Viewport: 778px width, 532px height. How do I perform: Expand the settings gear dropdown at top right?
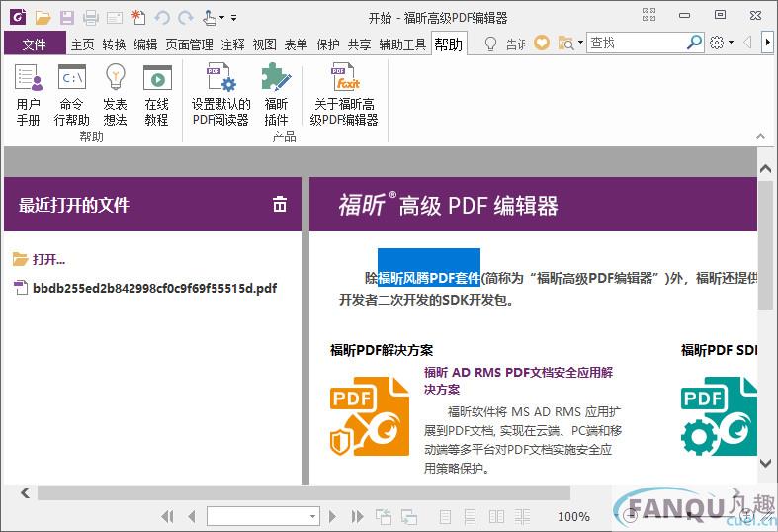pos(731,43)
